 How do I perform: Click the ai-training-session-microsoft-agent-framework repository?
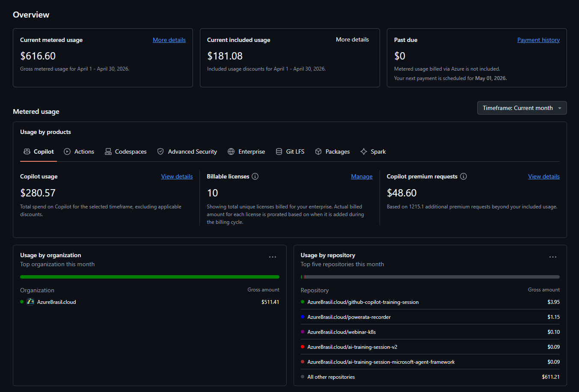(381, 362)
